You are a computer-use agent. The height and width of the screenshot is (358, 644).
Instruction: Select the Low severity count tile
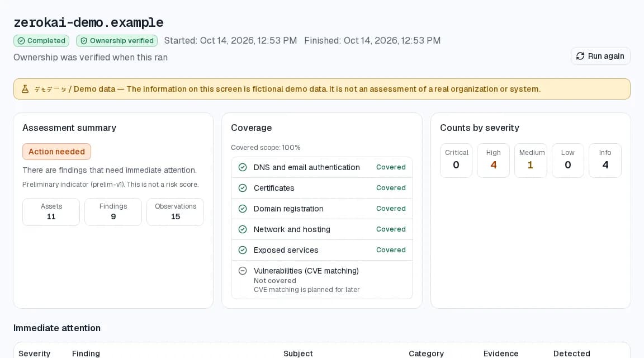click(x=567, y=161)
